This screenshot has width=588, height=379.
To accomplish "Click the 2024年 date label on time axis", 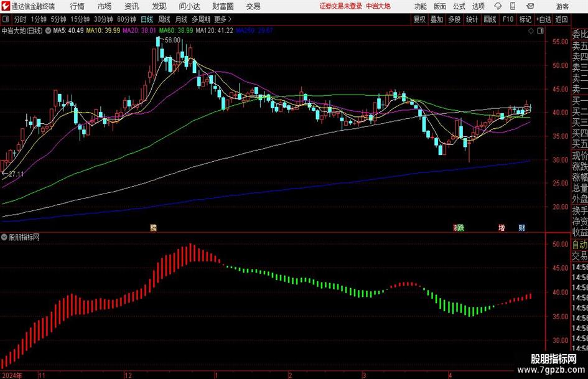I will pos(12,375).
